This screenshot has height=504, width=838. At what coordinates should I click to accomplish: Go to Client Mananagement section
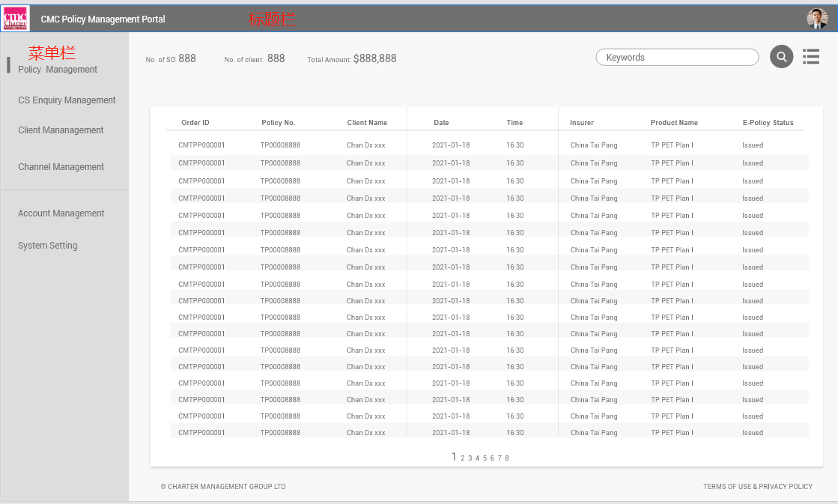[x=61, y=130]
